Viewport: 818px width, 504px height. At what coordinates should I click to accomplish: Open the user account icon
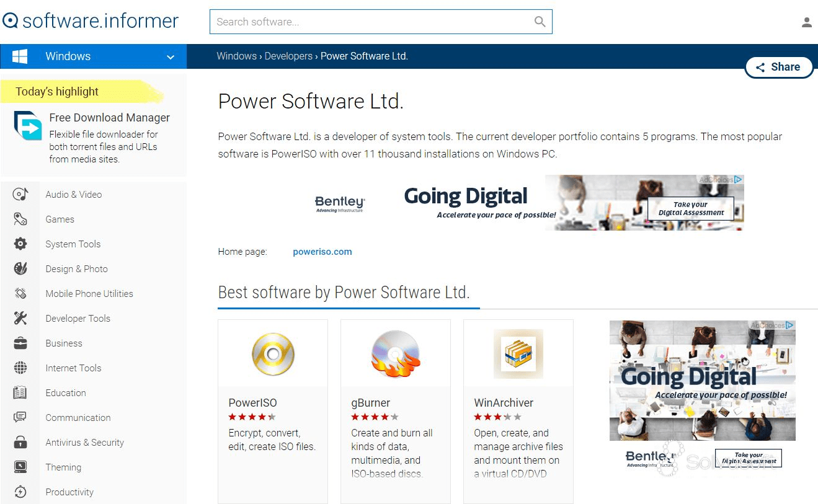tap(806, 22)
